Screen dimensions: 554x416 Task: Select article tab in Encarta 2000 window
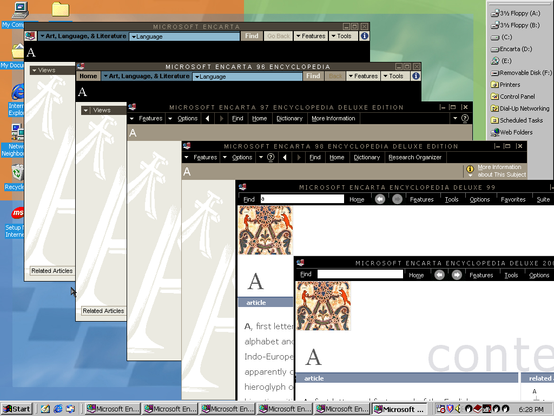click(407, 378)
